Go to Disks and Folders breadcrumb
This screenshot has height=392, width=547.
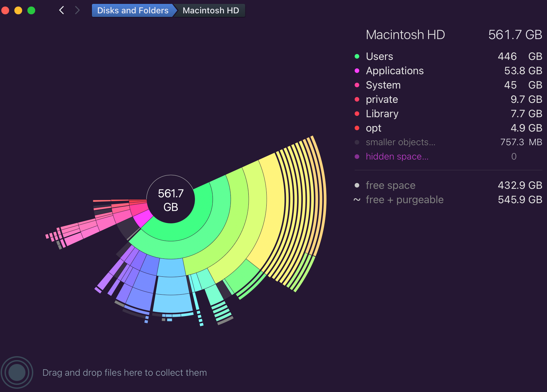tap(132, 10)
